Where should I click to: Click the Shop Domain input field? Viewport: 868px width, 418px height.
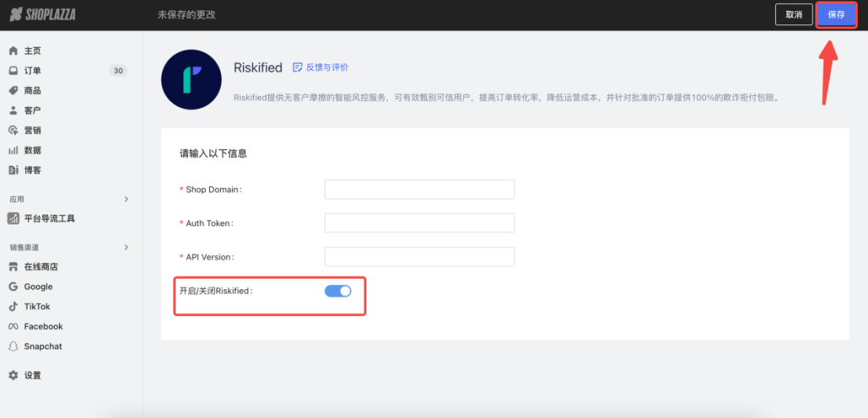pos(420,189)
